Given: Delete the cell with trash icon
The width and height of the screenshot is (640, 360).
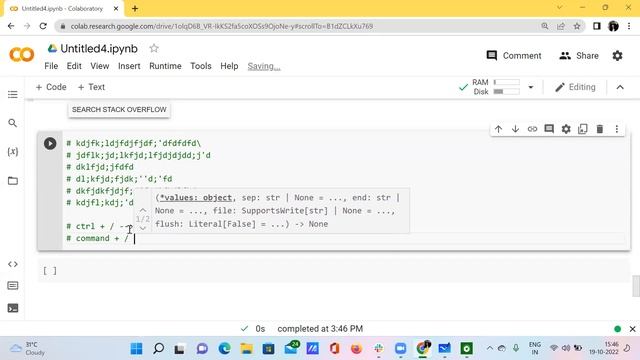Looking at the screenshot, I should pyautogui.click(x=600, y=129).
